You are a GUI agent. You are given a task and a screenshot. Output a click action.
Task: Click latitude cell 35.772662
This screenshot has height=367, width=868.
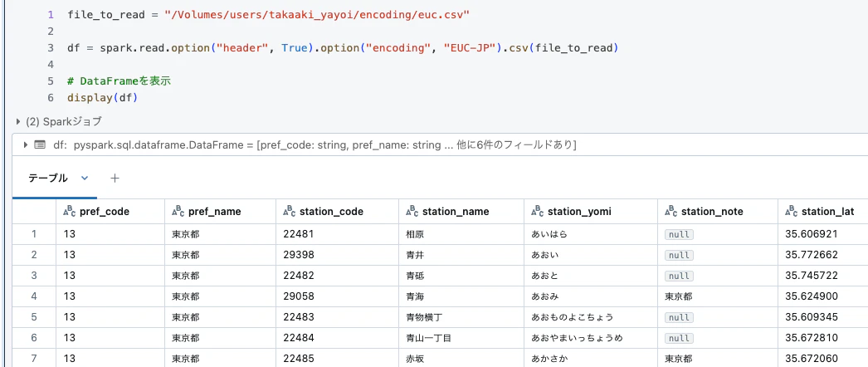tap(823, 255)
